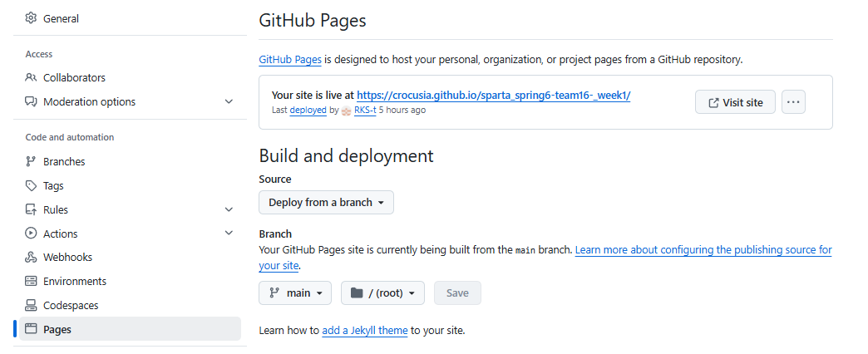Viewport: 868px width, 354px height.
Task: Open Learn more about configuring publishing source link
Action: pos(703,250)
